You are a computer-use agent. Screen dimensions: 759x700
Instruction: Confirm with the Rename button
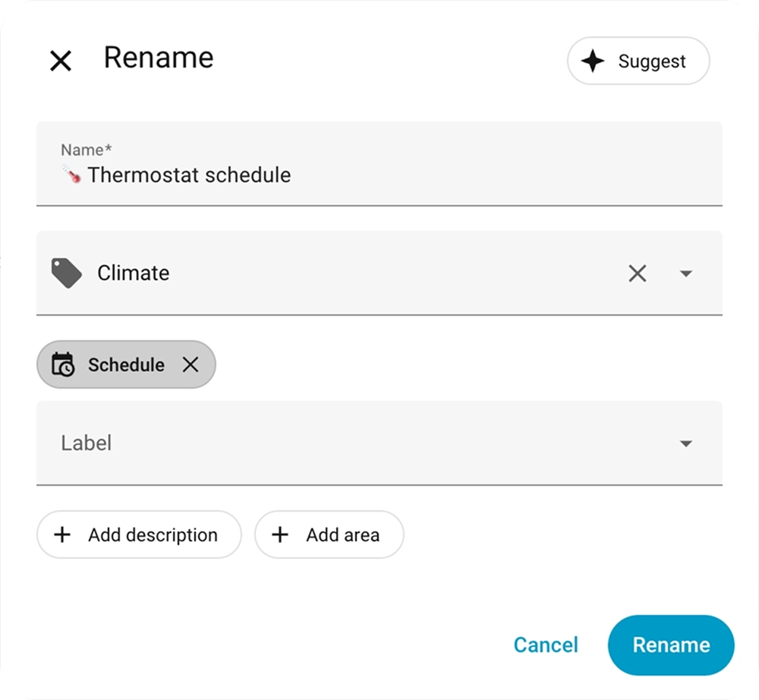(671, 645)
